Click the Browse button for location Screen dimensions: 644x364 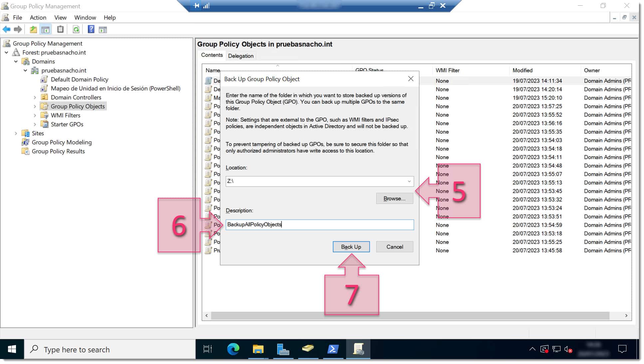coord(394,198)
